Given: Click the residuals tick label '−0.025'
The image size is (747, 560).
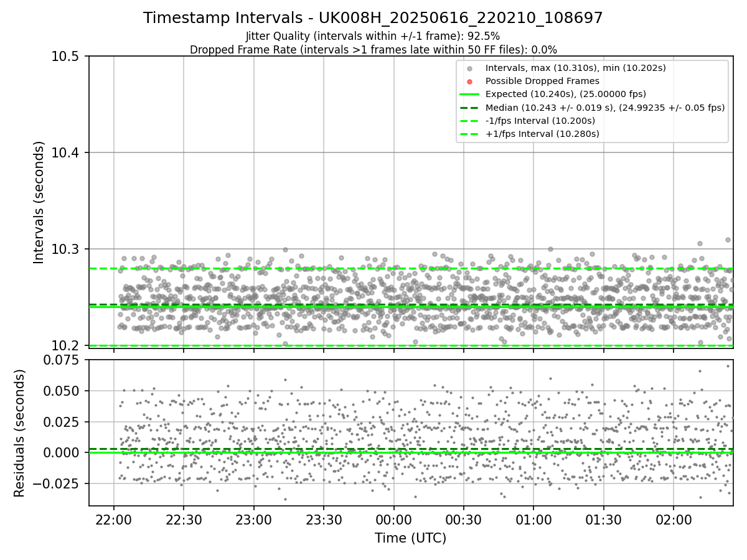Looking at the screenshot, I should coord(57,483).
